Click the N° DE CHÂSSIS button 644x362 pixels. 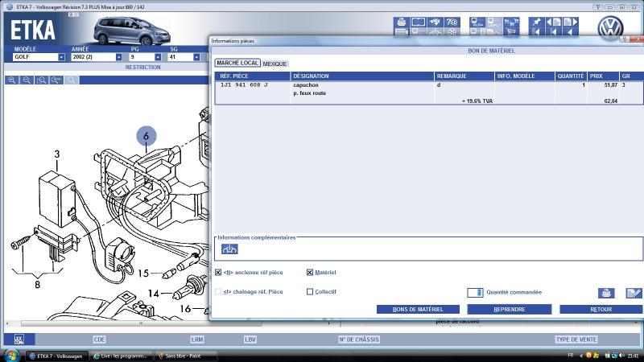pyautogui.click(x=359, y=339)
